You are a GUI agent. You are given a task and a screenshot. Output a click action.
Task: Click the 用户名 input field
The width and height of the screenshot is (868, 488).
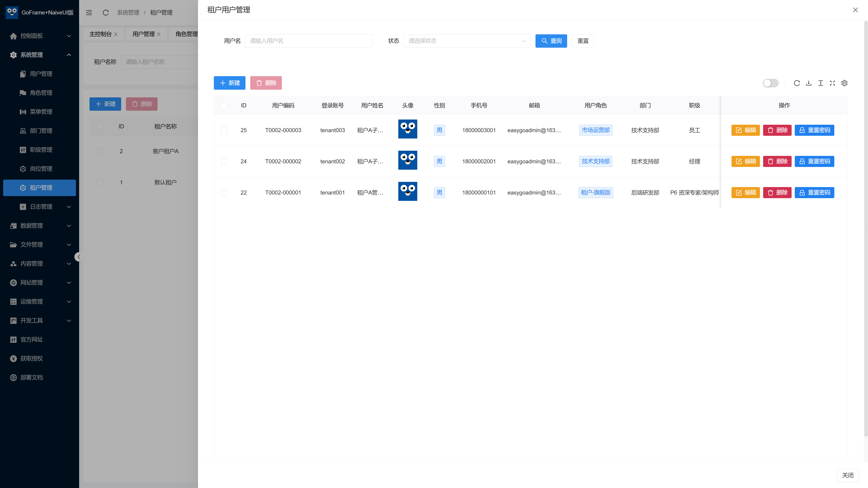click(308, 41)
